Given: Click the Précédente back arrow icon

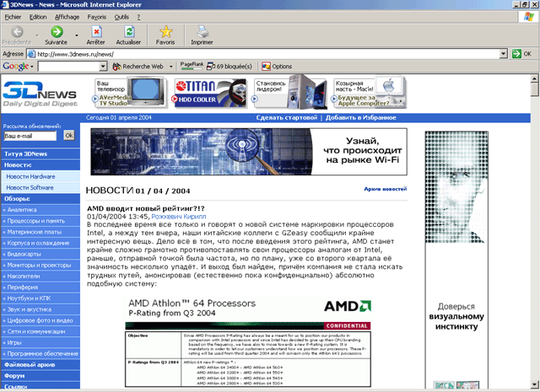Looking at the screenshot, I should point(17,32).
